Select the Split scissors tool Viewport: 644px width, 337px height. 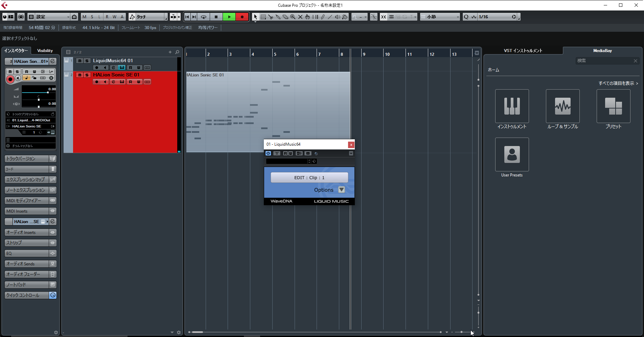(x=271, y=17)
